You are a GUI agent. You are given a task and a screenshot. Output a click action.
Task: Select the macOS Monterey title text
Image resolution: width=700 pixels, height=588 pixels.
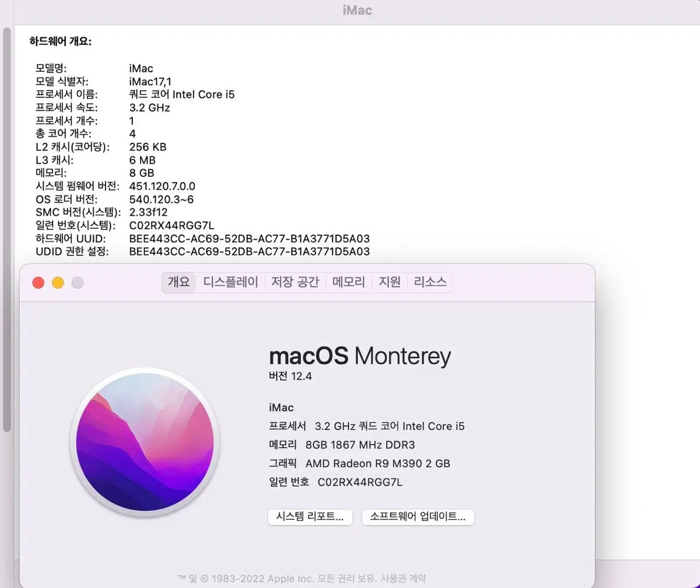(360, 356)
